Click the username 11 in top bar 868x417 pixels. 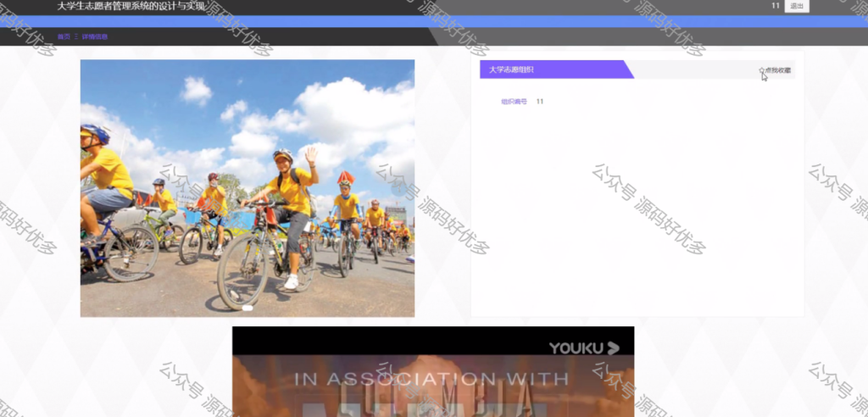click(775, 6)
